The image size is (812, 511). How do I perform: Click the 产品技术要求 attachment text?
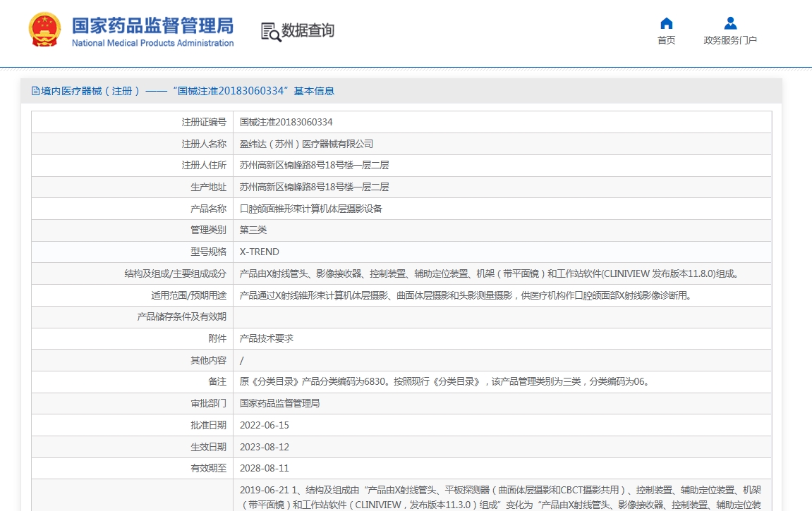tap(266, 338)
